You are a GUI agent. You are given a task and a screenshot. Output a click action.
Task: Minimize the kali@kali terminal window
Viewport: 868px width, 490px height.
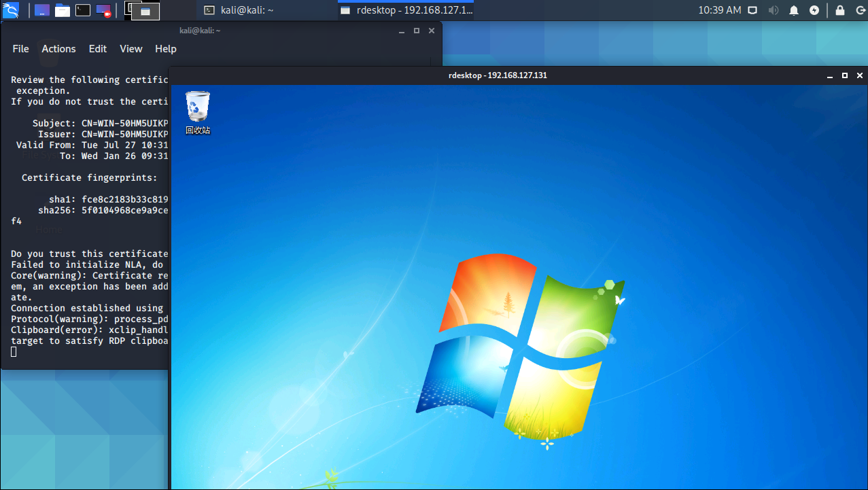click(x=402, y=31)
